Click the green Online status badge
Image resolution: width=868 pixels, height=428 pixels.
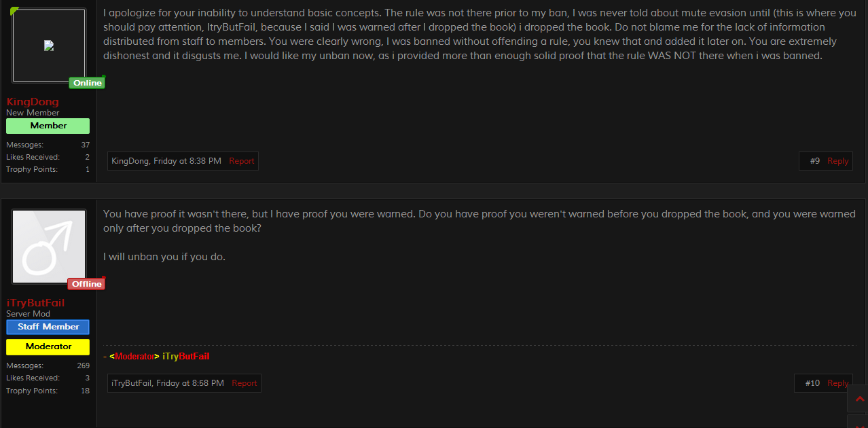click(x=87, y=83)
